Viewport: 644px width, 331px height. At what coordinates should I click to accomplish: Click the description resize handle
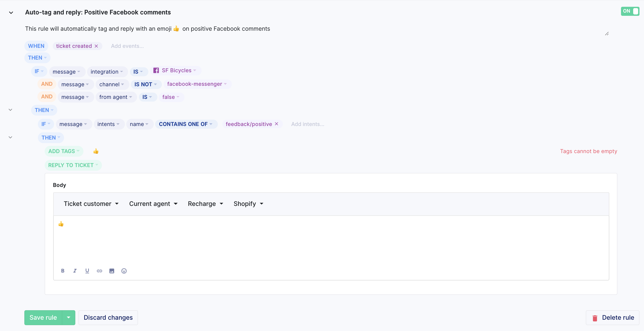pos(607,34)
